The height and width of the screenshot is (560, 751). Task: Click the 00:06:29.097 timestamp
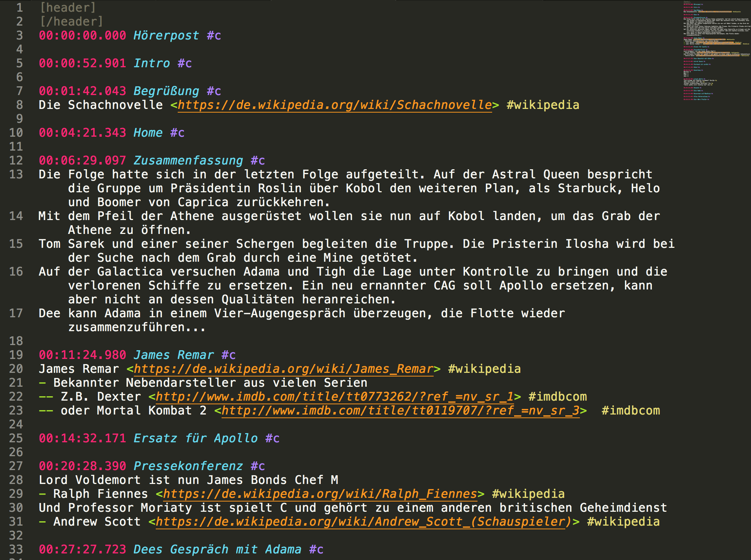(x=82, y=161)
